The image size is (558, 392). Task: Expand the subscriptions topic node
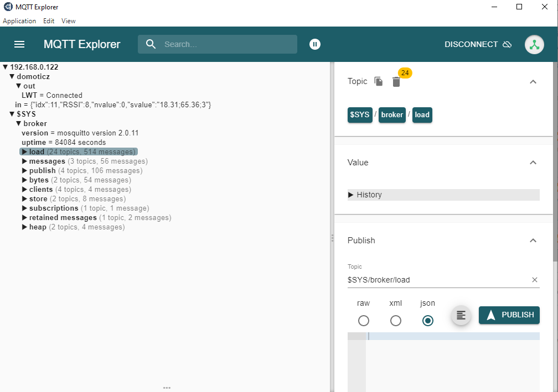point(24,208)
